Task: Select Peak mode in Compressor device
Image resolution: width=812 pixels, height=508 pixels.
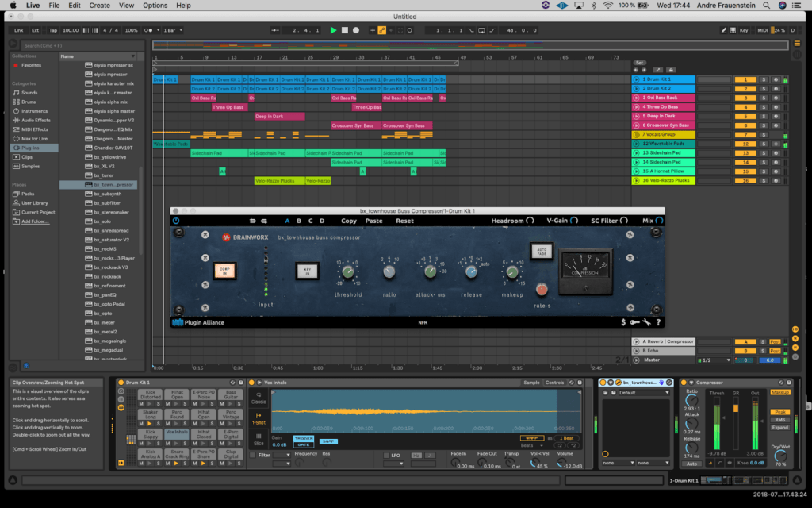Action: pos(780,412)
